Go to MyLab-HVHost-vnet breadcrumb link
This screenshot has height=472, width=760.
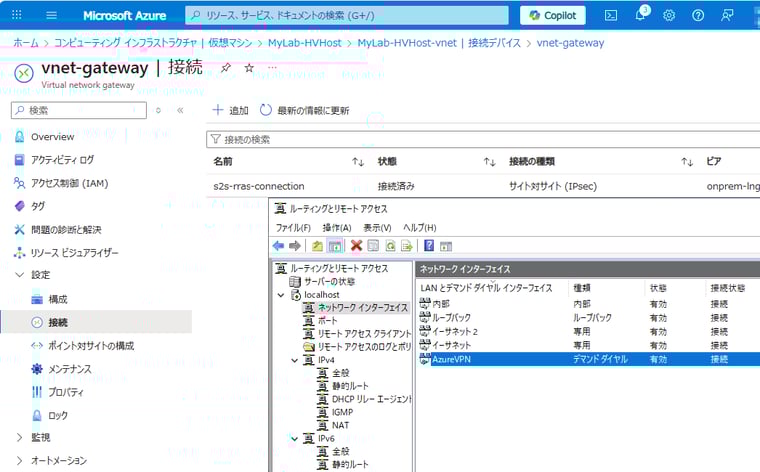pyautogui.click(x=439, y=43)
